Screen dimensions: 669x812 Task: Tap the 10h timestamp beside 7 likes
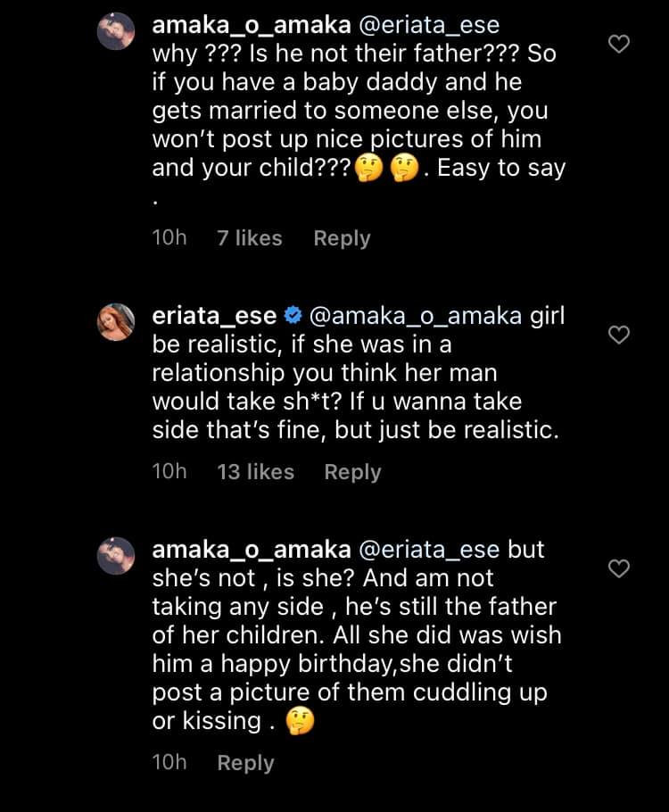[x=169, y=238]
